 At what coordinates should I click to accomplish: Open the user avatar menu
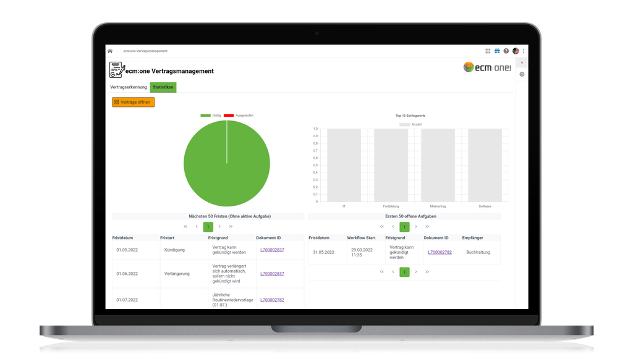pos(516,51)
